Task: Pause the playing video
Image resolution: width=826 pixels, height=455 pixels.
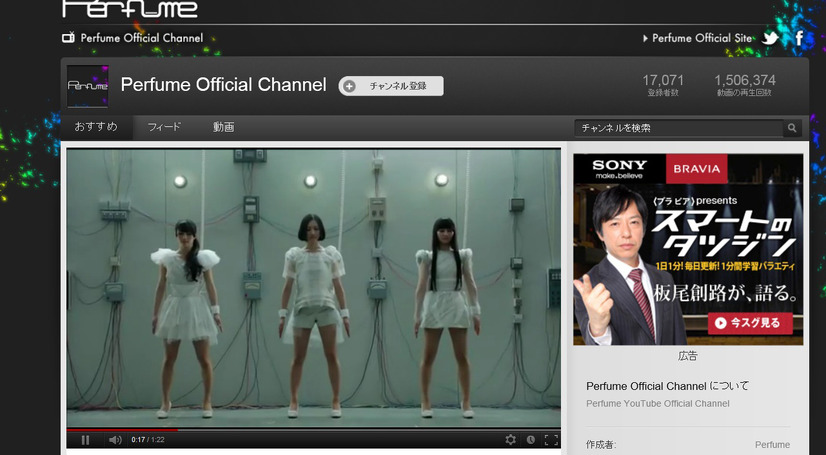Action: (x=85, y=440)
